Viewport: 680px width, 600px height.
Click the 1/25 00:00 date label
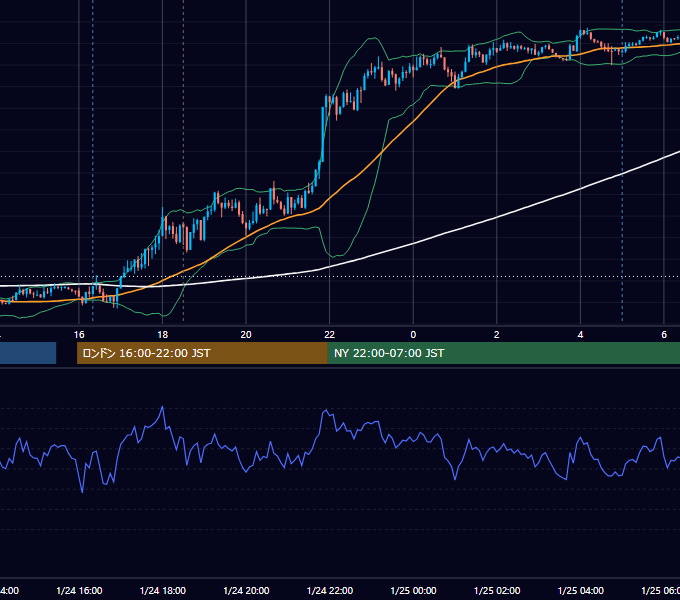pyautogui.click(x=413, y=591)
